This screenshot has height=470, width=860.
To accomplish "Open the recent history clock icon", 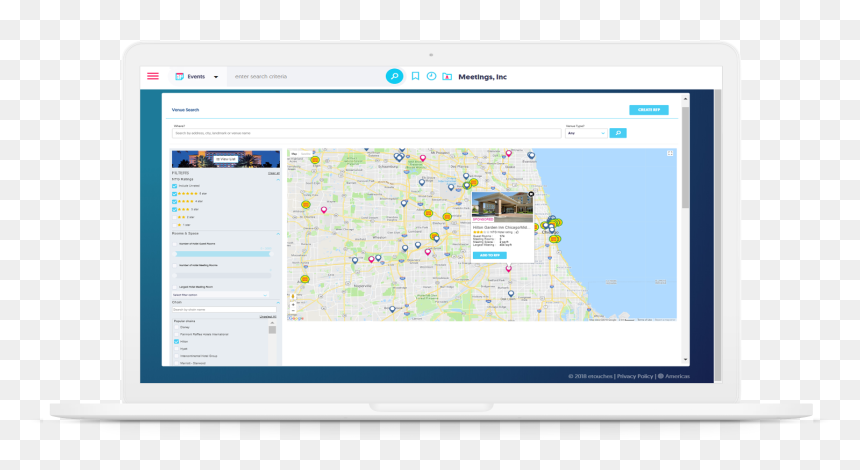I will click(431, 76).
